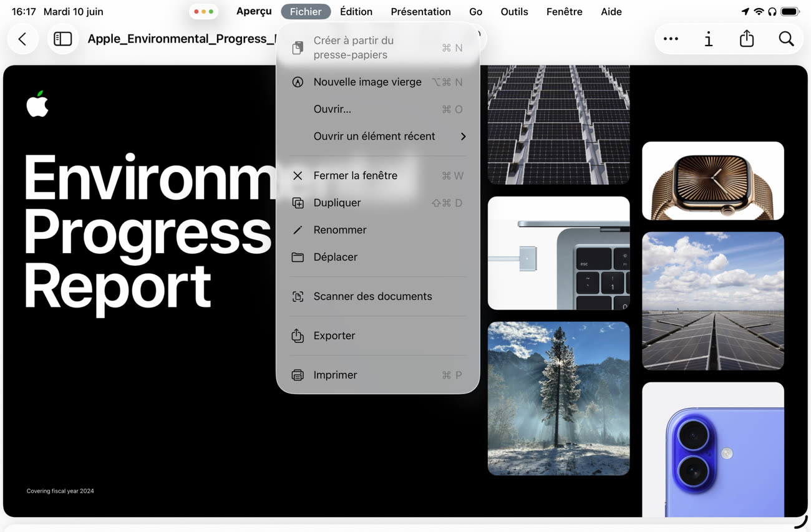811x532 pixels.
Task: Click the Report heading word
Action: 117,287
